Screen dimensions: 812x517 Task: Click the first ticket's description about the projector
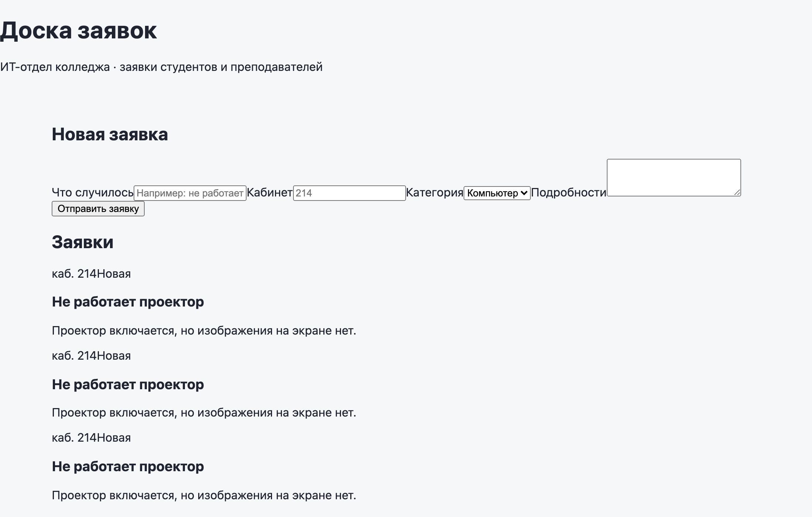pos(204,331)
